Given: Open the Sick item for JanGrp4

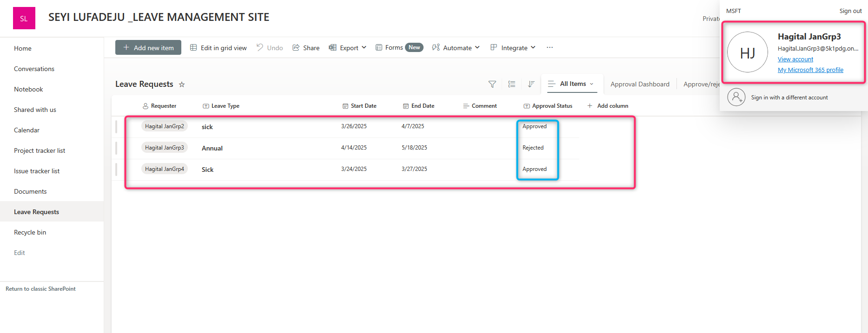Looking at the screenshot, I should (x=208, y=170).
